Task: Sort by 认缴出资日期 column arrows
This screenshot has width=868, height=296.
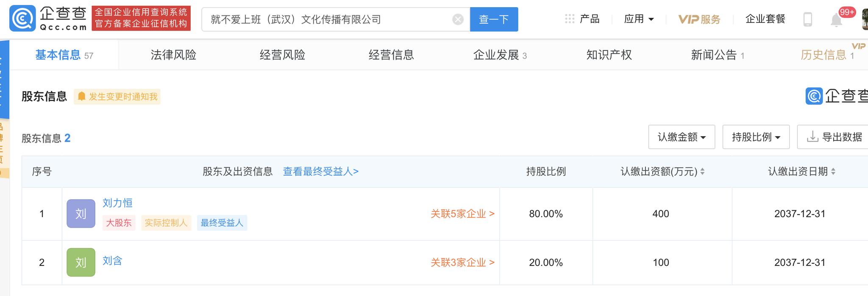Action: pyautogui.click(x=833, y=171)
